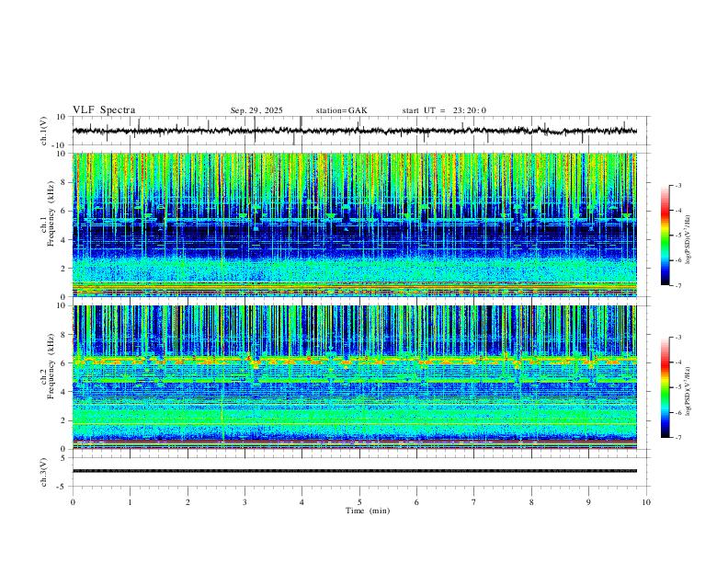This screenshot has width=728, height=563.
Task: Click the date text "Sep. 29, 2025"
Action: [256, 110]
